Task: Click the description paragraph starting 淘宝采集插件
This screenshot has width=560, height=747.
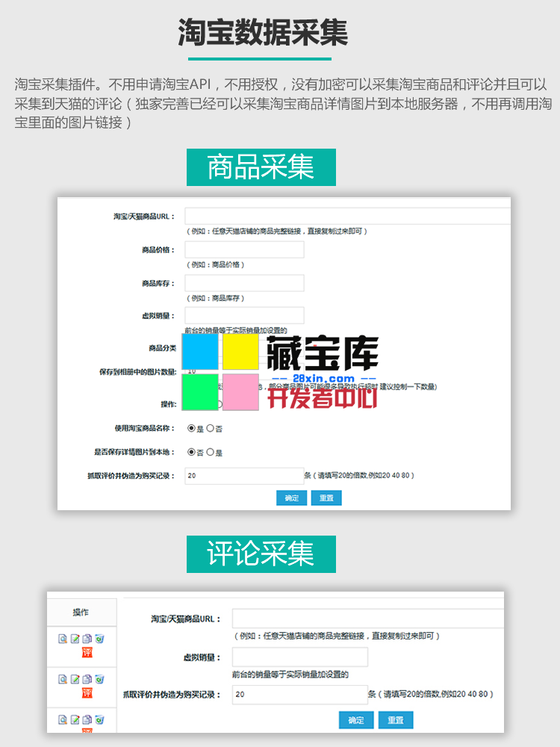Action: pos(283,103)
